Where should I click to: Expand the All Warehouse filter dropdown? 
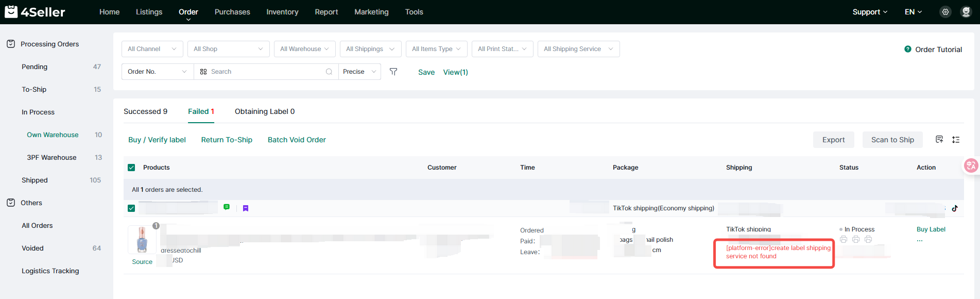tap(304, 49)
